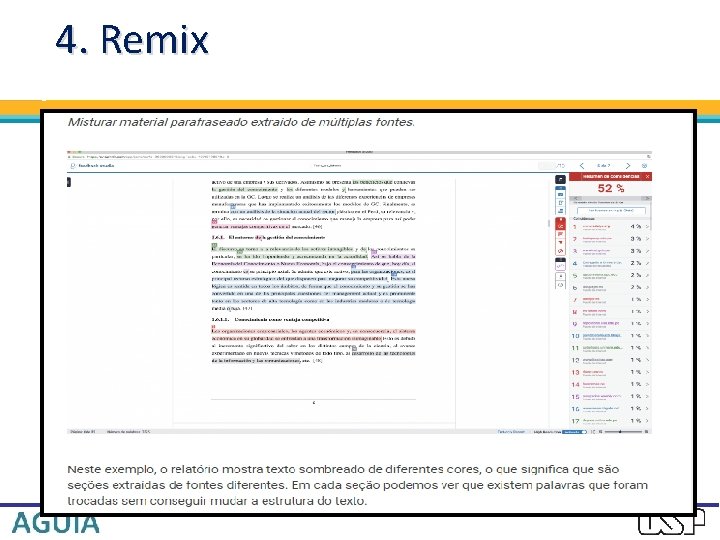Open the filter funnel icon in the red section
This screenshot has height=540, width=720.
(x=560, y=242)
